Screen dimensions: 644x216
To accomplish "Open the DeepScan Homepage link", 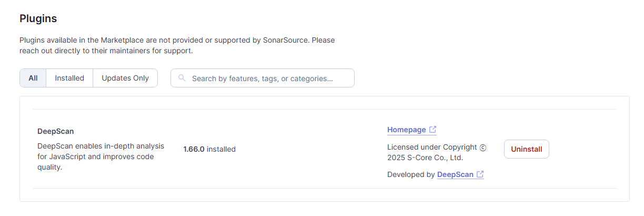I will coord(406,130).
